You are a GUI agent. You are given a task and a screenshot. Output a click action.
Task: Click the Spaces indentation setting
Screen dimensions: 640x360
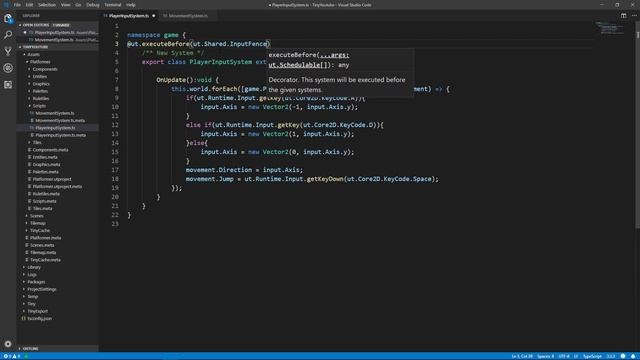click(x=545, y=356)
